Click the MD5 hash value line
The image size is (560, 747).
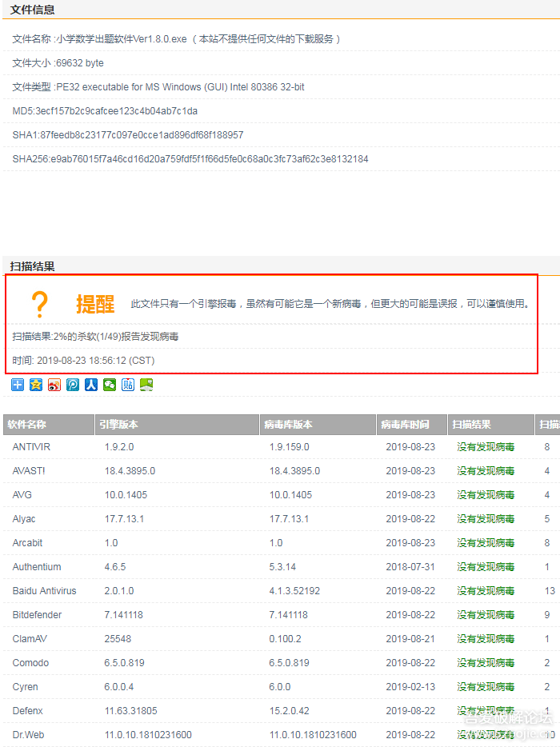pyautogui.click(x=105, y=111)
